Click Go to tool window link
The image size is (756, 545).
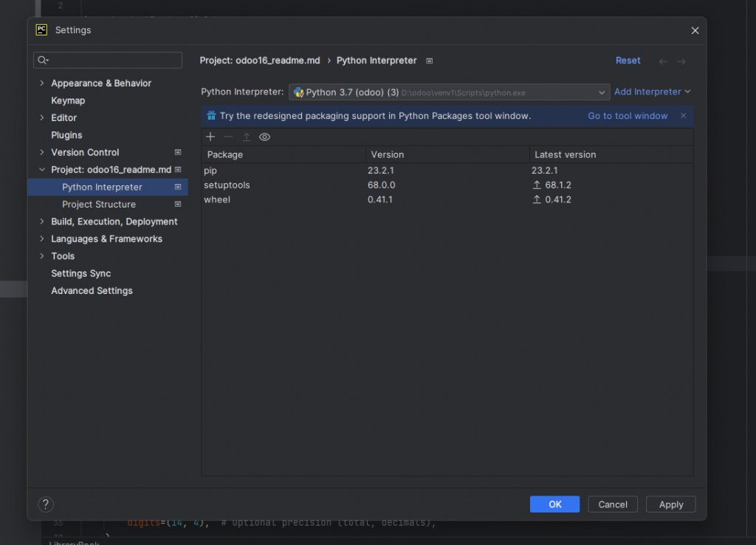pos(628,116)
